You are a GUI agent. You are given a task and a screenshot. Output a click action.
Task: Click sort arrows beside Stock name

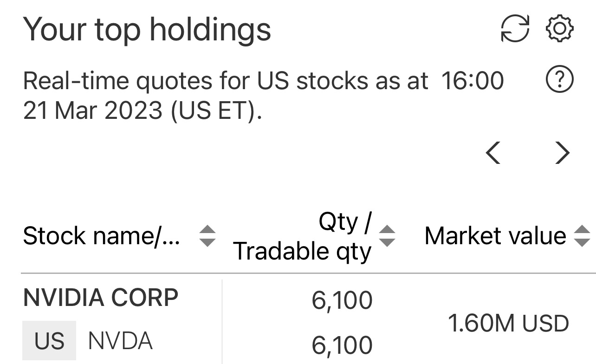coord(207,236)
